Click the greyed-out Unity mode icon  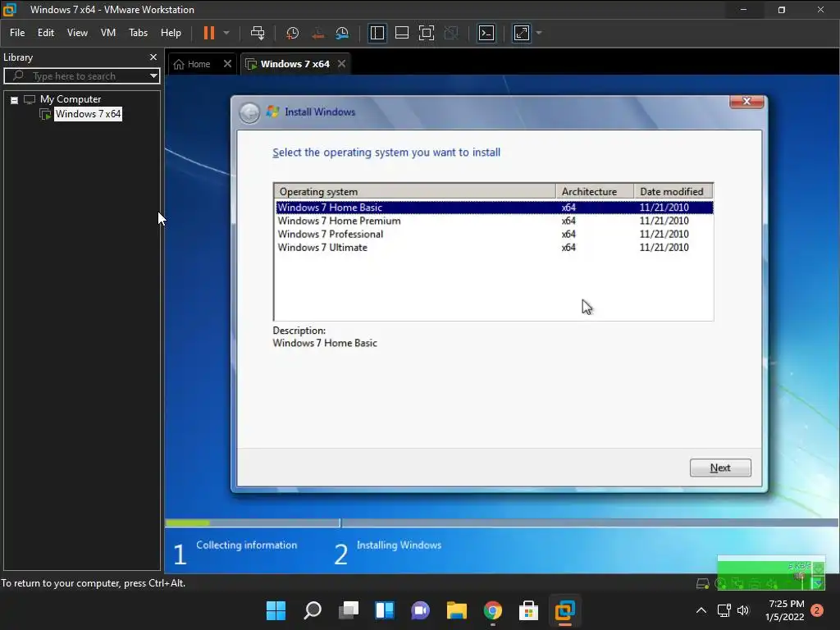(452, 33)
